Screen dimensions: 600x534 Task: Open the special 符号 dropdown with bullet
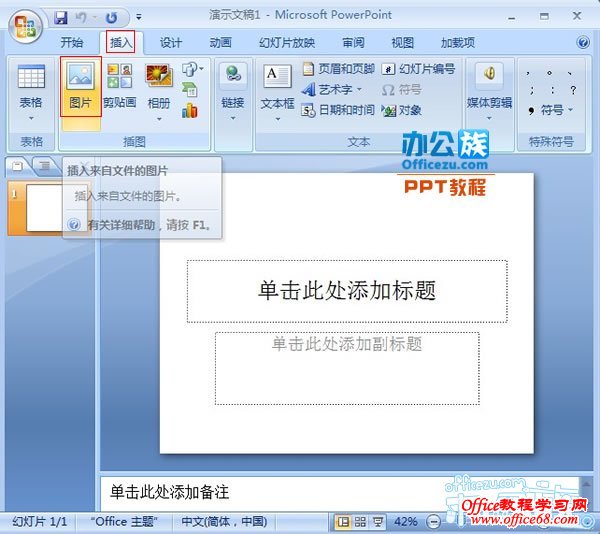point(550,110)
